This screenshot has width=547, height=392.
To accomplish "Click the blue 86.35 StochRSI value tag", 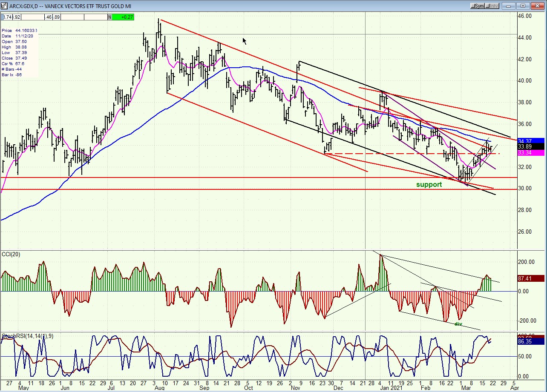I will click(531, 341).
